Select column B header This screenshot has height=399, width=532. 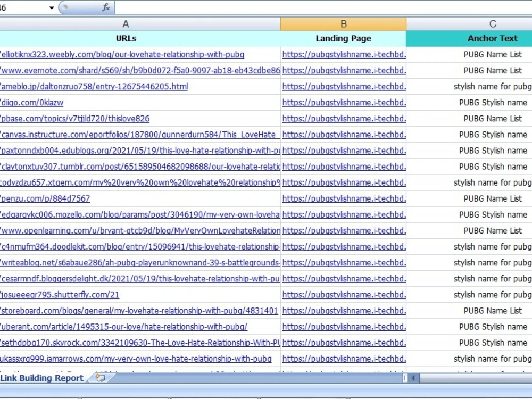[x=343, y=24]
